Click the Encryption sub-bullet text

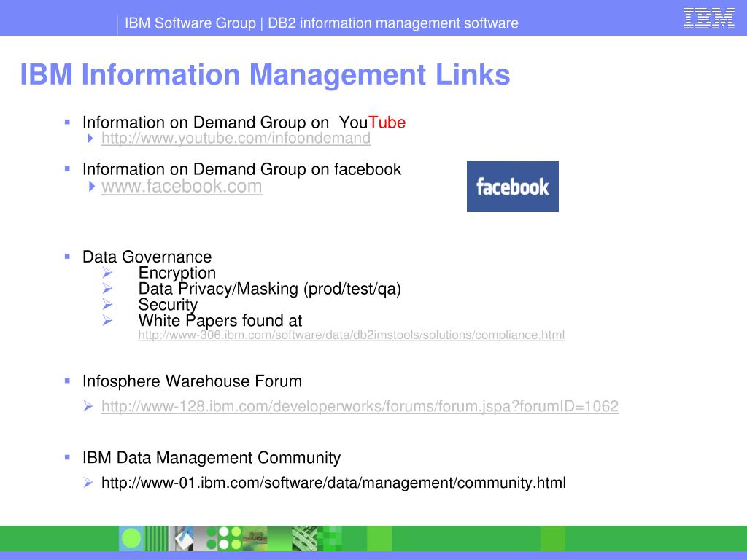[177, 273]
